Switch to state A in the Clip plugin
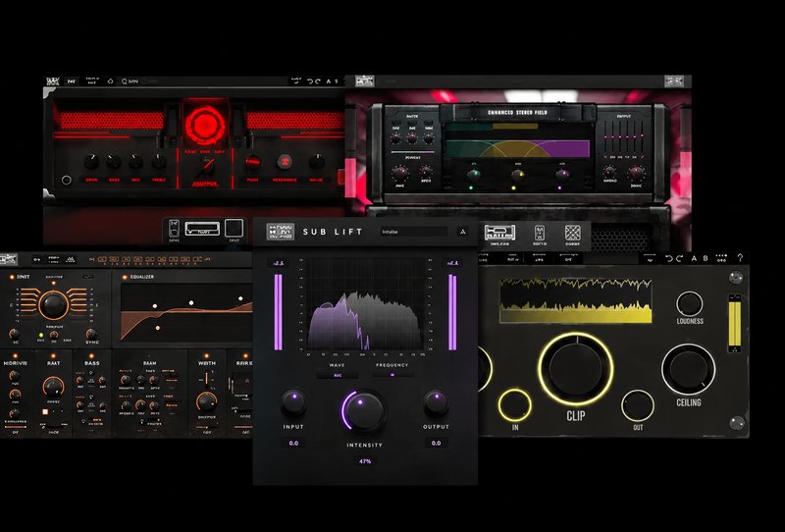 coord(694,258)
